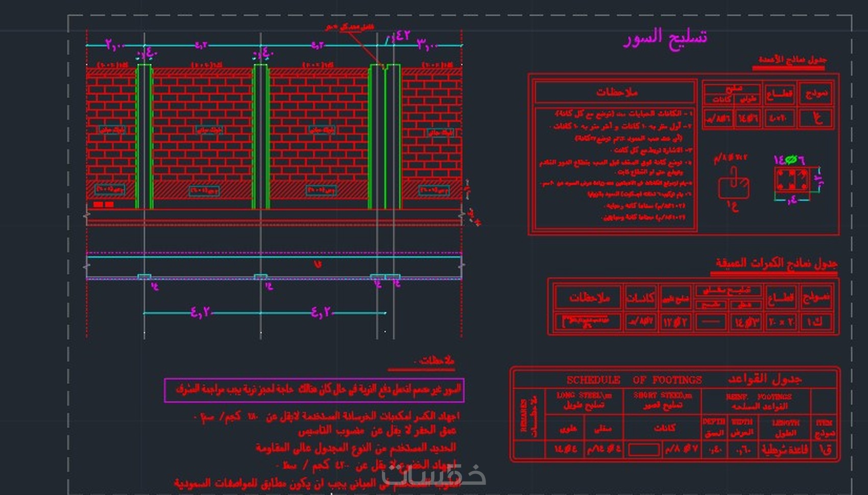Click "قطاع" header in the columns table
This screenshot has width=868, height=495.
pos(780,94)
